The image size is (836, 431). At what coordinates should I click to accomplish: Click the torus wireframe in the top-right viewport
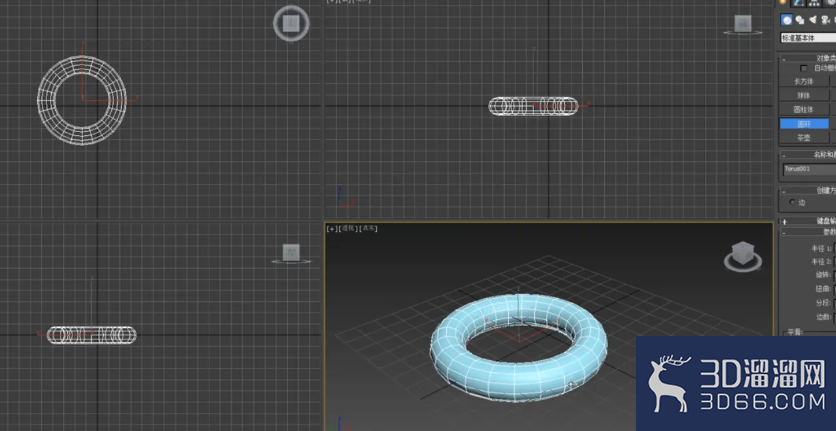coord(533,106)
